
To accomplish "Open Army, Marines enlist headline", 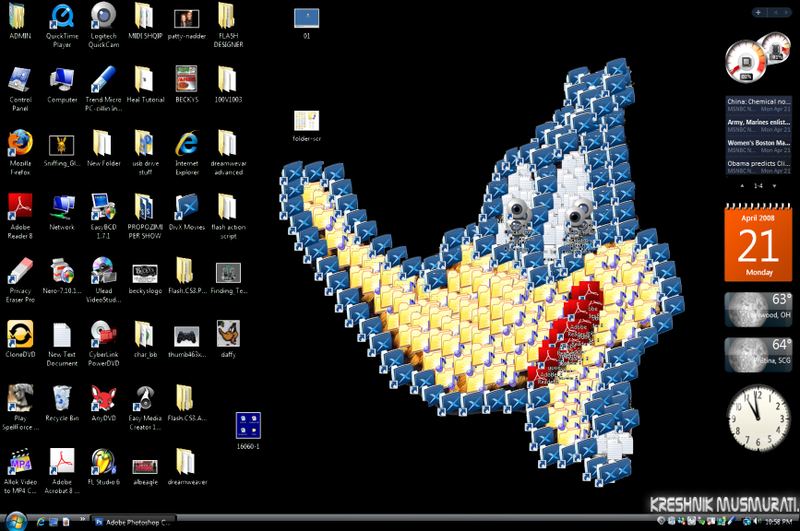I will click(759, 125).
